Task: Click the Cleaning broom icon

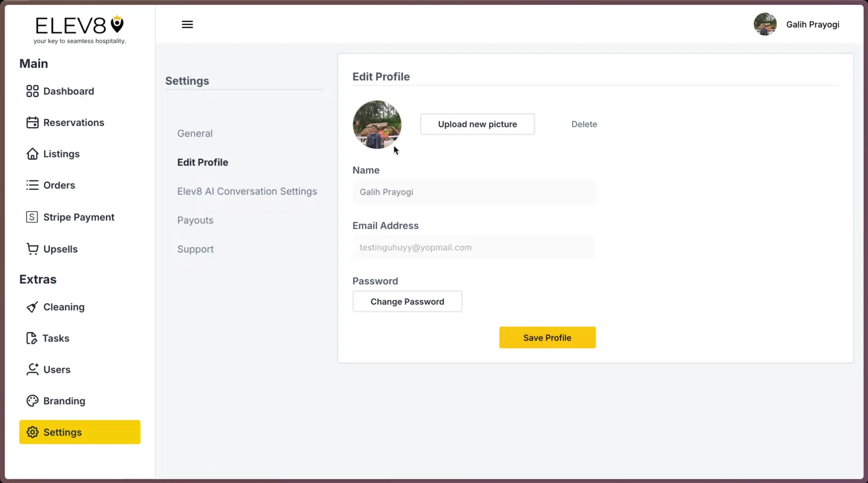Action: (x=32, y=307)
